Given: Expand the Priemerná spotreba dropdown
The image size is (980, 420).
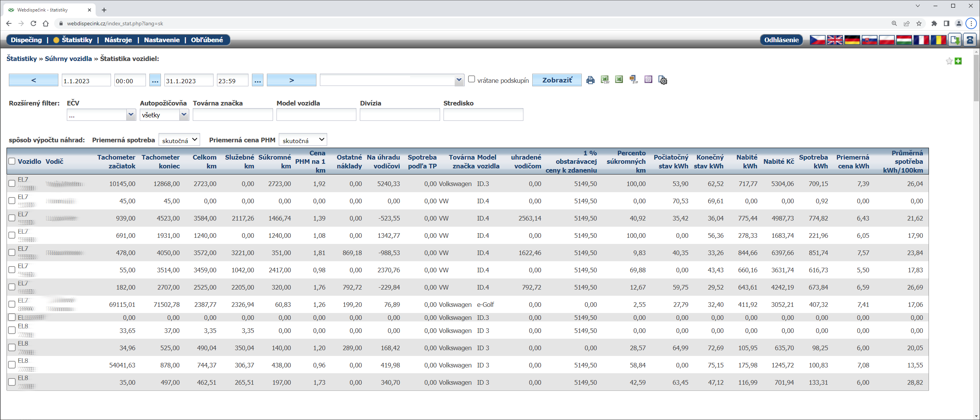Looking at the screenshot, I should click(179, 140).
